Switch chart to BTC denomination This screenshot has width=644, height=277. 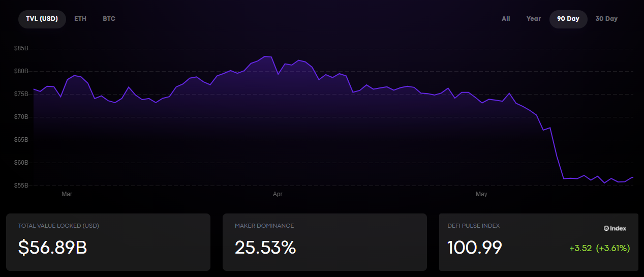click(109, 19)
